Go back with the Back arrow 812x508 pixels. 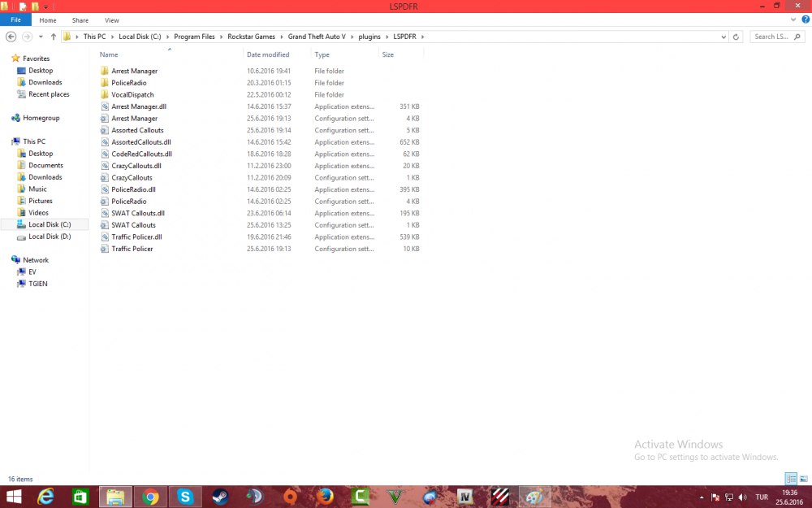(11, 37)
